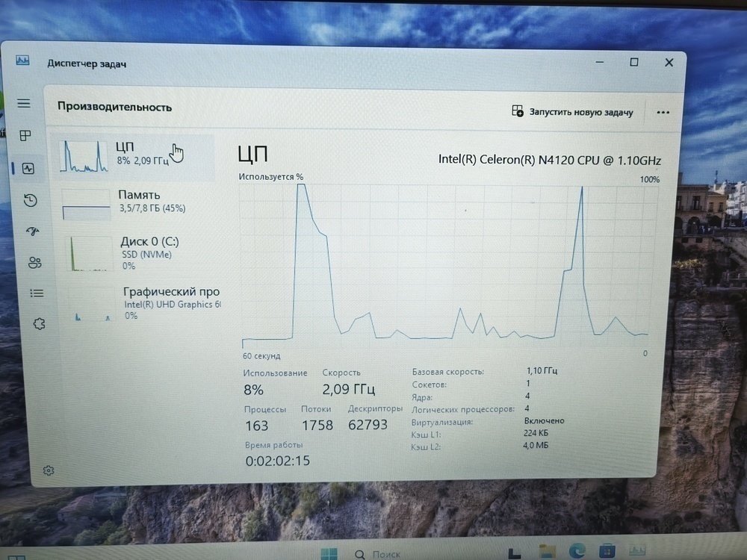Click the base speed value 1,10 ГГц
Screen dimensions: 747x560
coord(542,370)
